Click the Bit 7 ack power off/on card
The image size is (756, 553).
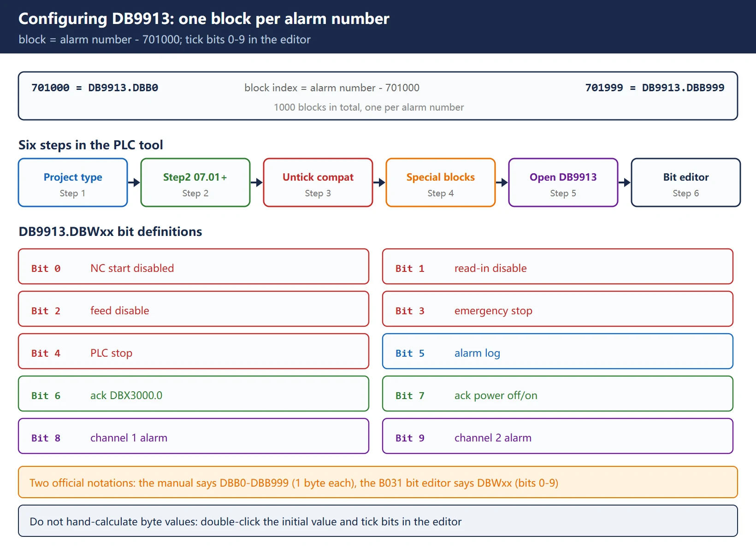pyautogui.click(x=558, y=394)
